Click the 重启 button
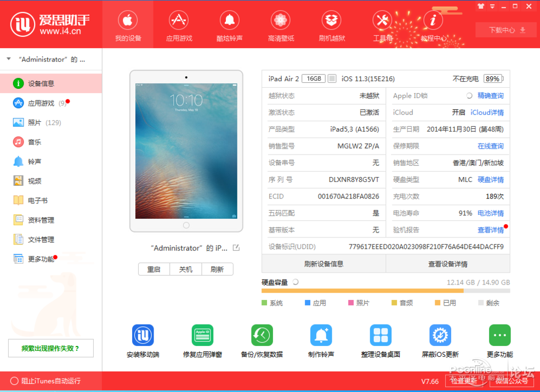 (154, 269)
